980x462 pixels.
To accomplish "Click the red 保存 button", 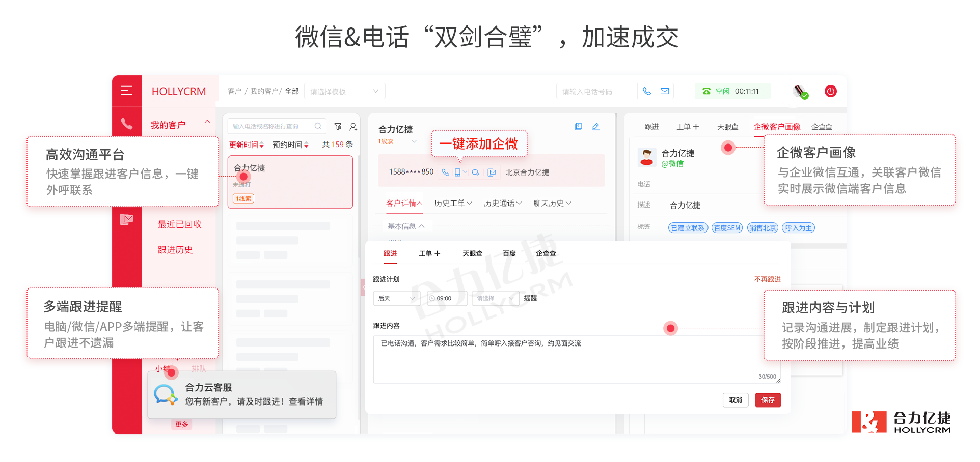I will pos(768,400).
